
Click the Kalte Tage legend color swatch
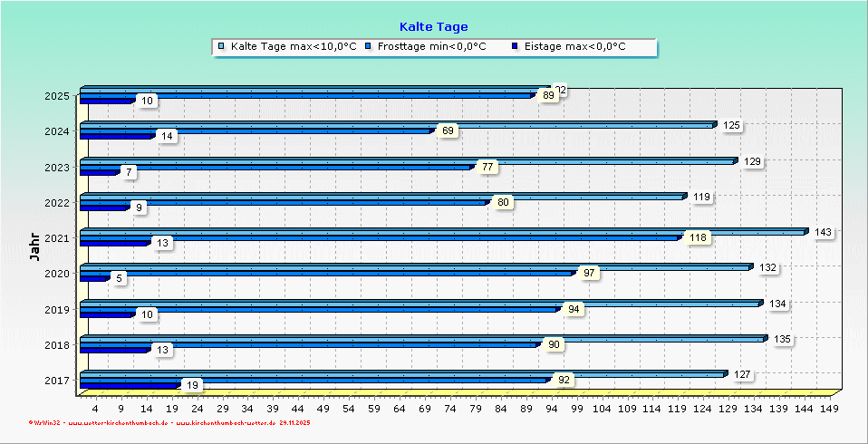(222, 46)
